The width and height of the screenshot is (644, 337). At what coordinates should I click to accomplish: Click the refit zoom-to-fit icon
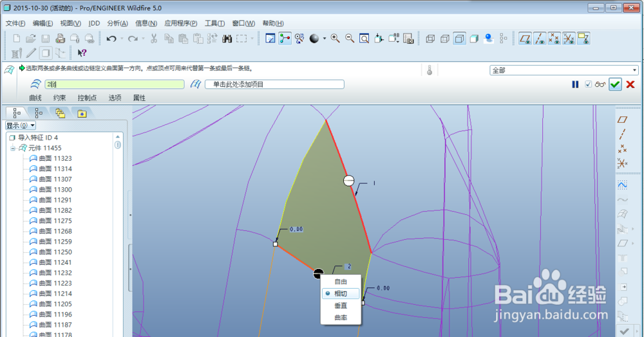pyautogui.click(x=365, y=39)
